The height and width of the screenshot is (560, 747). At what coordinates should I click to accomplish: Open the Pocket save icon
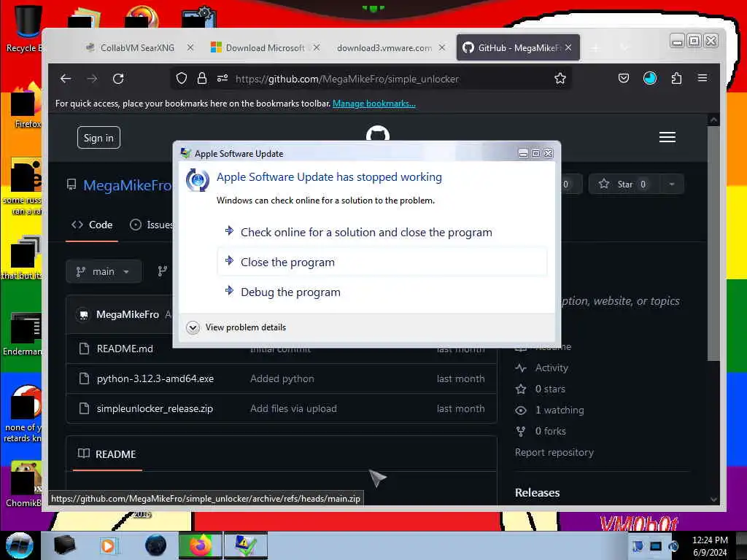pyautogui.click(x=624, y=79)
